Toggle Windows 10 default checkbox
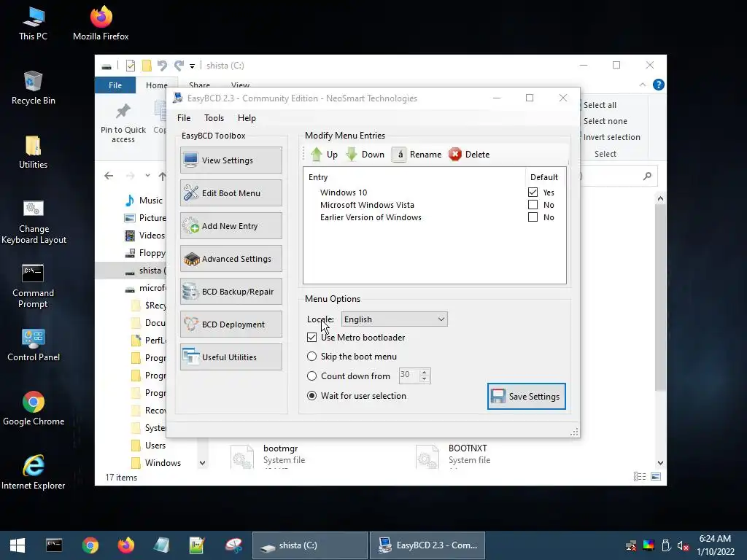 [x=533, y=192]
